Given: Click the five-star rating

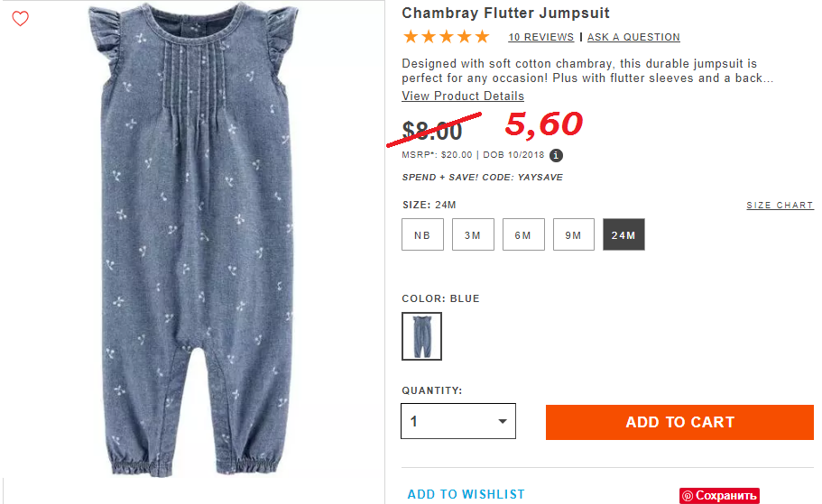Looking at the screenshot, I should (x=446, y=37).
